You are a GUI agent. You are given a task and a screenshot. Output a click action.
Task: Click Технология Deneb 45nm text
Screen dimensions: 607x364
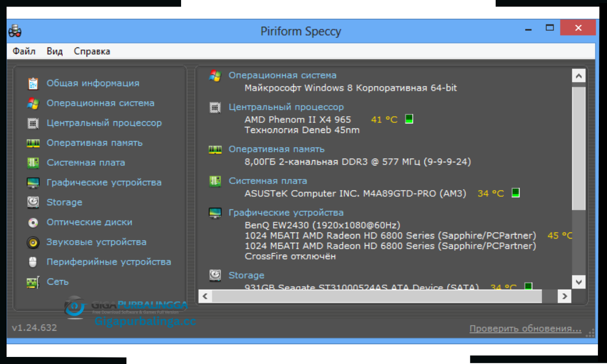pyautogui.click(x=302, y=130)
